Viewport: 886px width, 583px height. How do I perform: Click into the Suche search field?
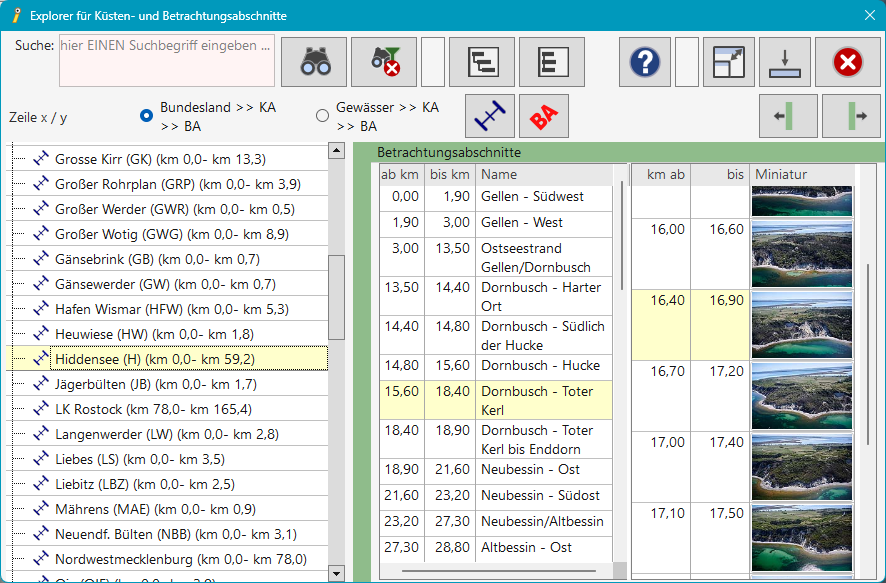pyautogui.click(x=166, y=62)
